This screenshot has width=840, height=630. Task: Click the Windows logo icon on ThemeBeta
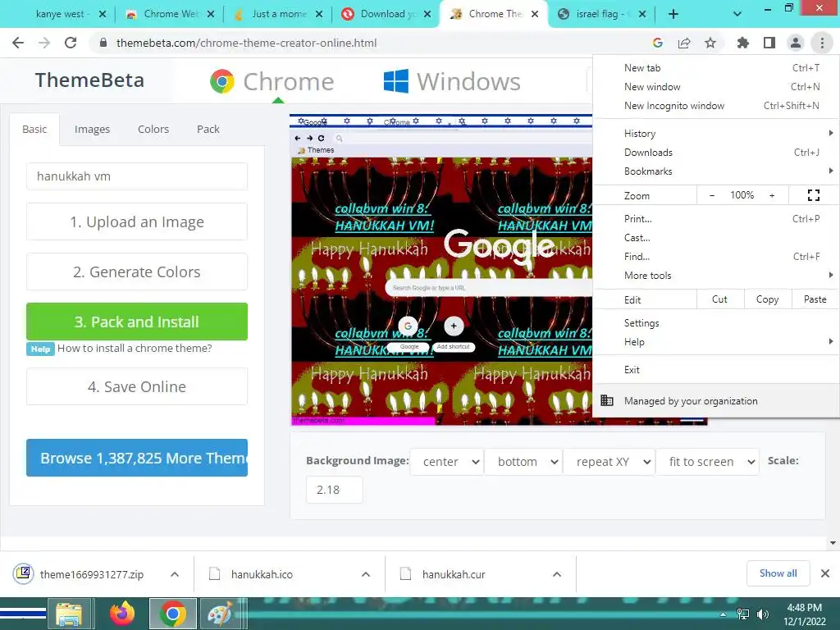pos(396,81)
